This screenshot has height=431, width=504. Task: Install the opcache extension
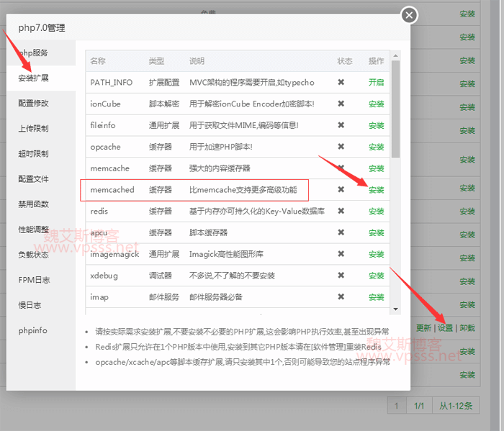(376, 147)
